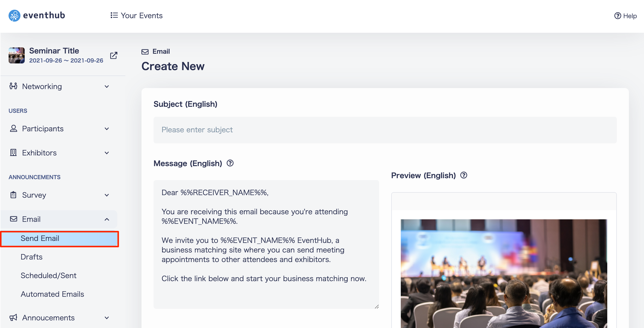The width and height of the screenshot is (644, 328).
Task: Open the Survey menu
Action: (x=59, y=195)
